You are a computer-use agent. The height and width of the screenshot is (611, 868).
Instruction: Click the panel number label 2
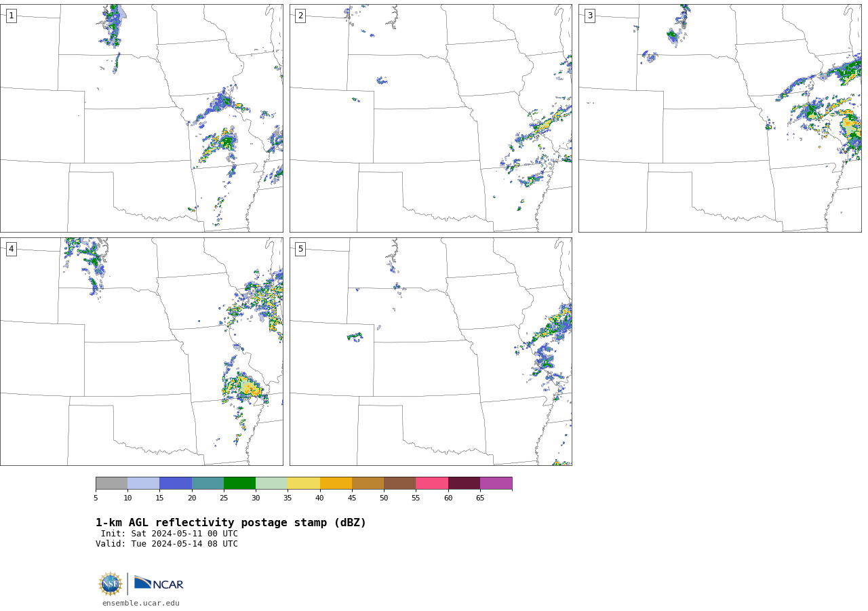[300, 16]
